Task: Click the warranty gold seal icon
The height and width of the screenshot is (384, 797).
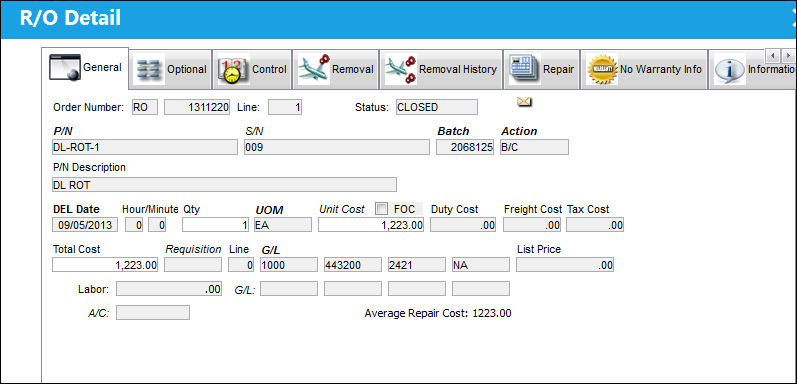Action: point(602,69)
